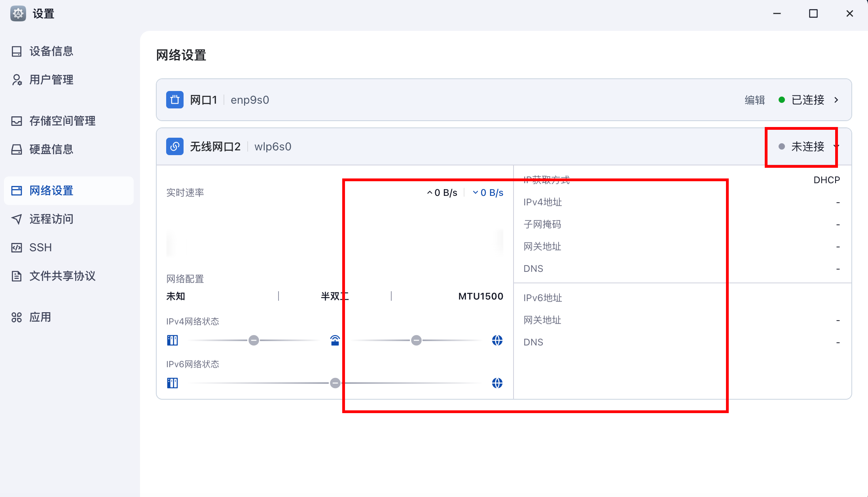Click the 无线网口2 wireless icon
The width and height of the screenshot is (868, 497).
coord(174,146)
